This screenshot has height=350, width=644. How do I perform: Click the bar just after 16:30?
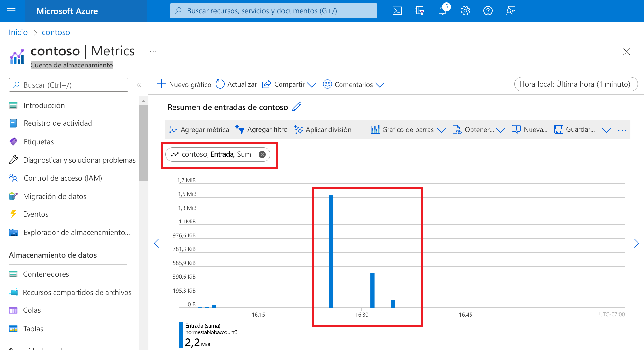coord(372,290)
